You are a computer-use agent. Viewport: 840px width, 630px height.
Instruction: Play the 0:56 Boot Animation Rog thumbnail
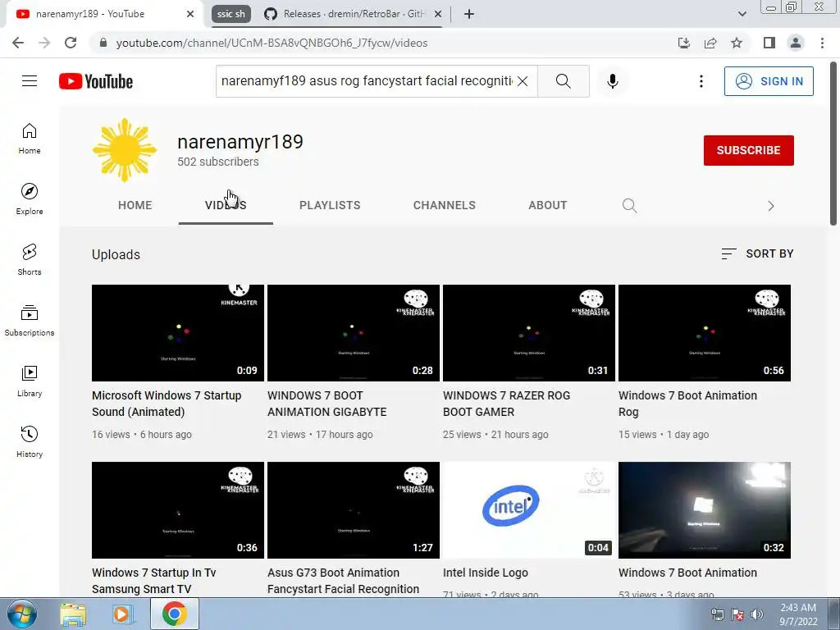tap(705, 333)
